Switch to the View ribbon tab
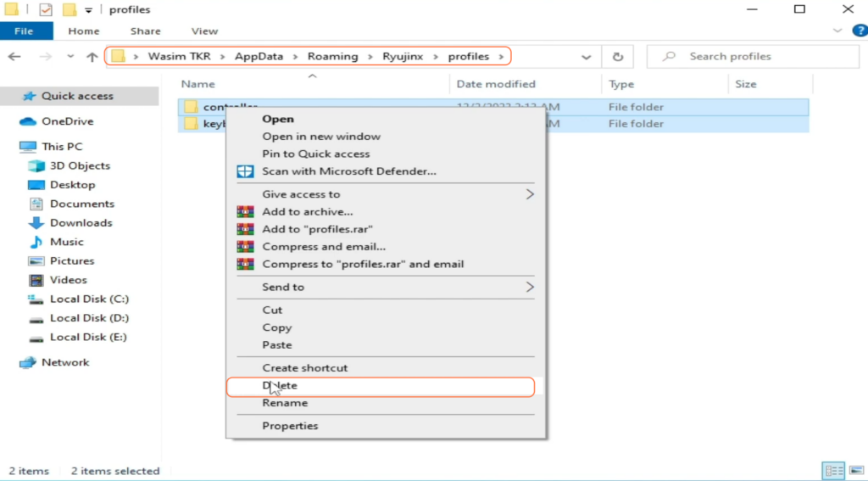This screenshot has width=868, height=481. (x=204, y=31)
